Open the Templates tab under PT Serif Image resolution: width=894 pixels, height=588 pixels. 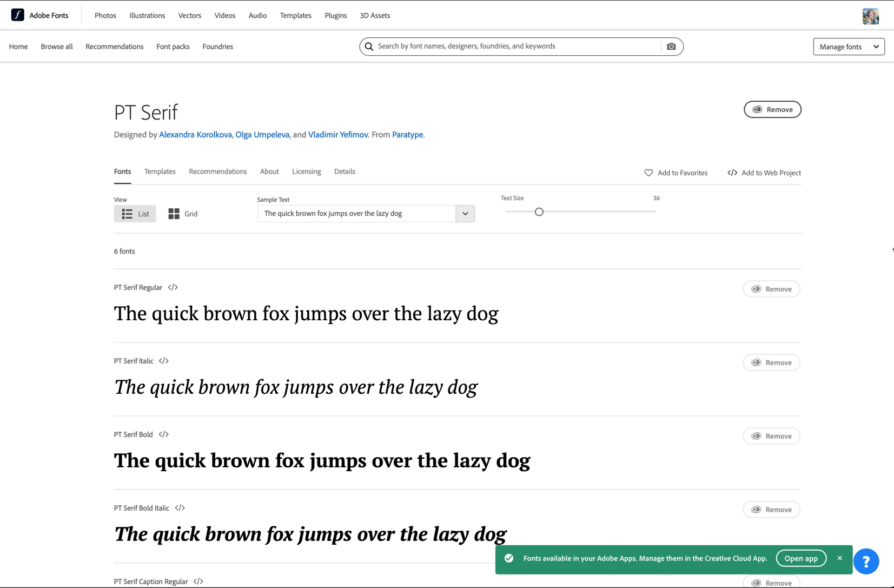[x=160, y=171]
